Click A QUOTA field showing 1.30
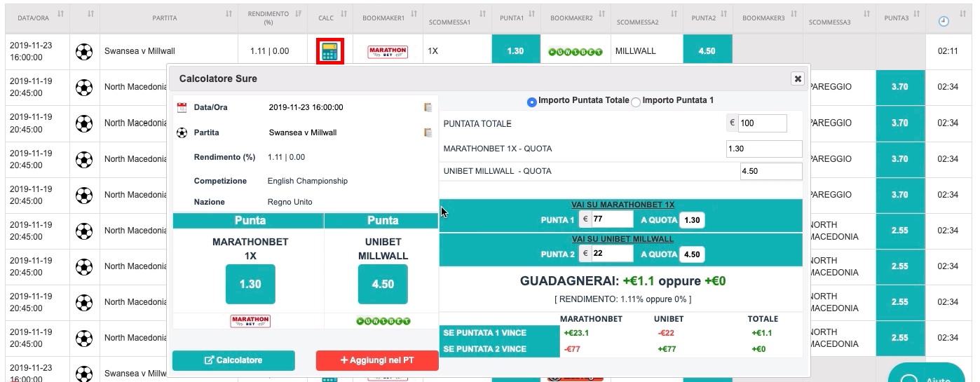The image size is (980, 382). pyautogui.click(x=692, y=219)
